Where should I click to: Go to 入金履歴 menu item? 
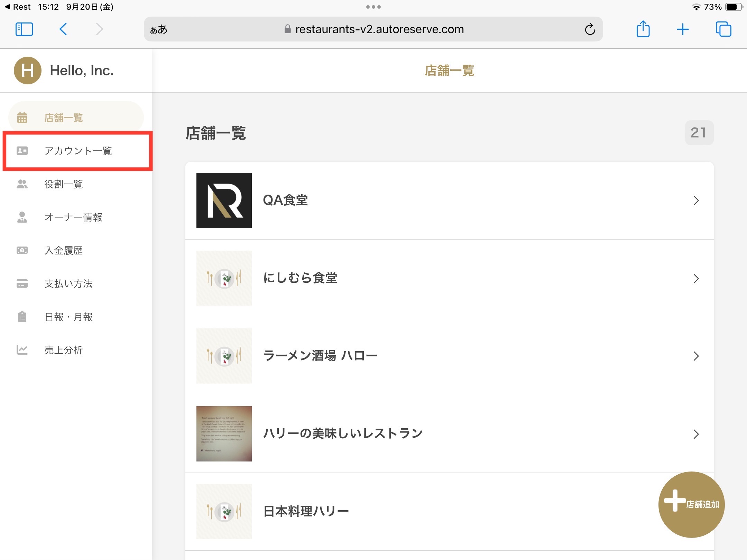64,251
